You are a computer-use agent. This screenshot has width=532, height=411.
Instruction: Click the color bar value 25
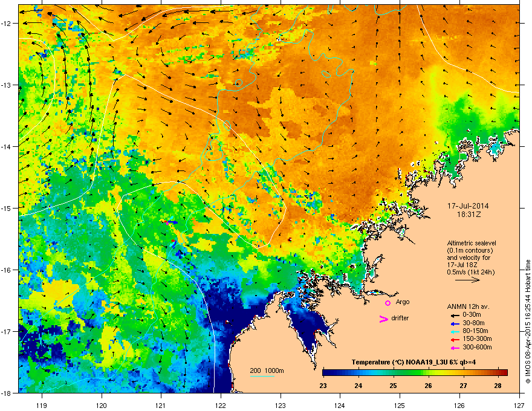click(393, 386)
